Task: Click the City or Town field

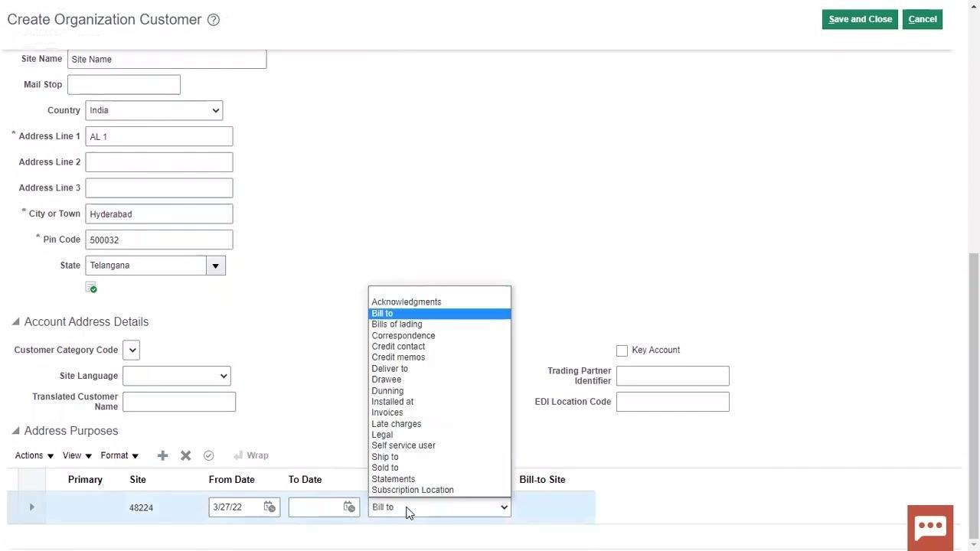Action: pos(159,214)
